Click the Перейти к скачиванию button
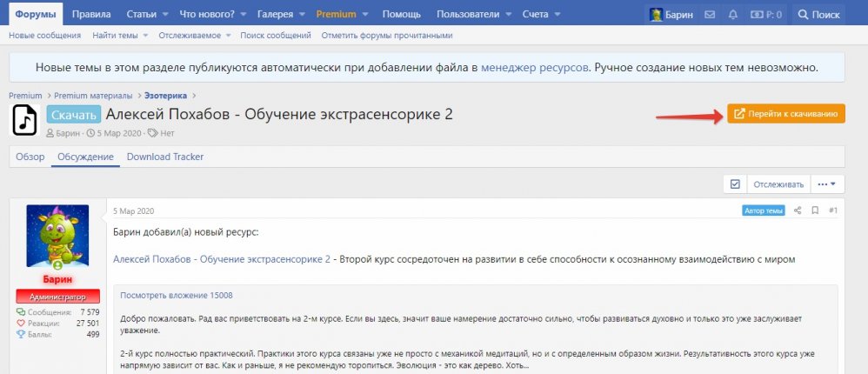Screen dimensions: 868x374 786,114
